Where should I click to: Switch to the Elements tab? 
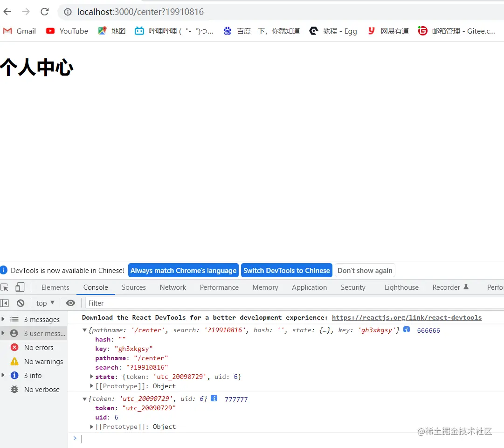tap(55, 287)
